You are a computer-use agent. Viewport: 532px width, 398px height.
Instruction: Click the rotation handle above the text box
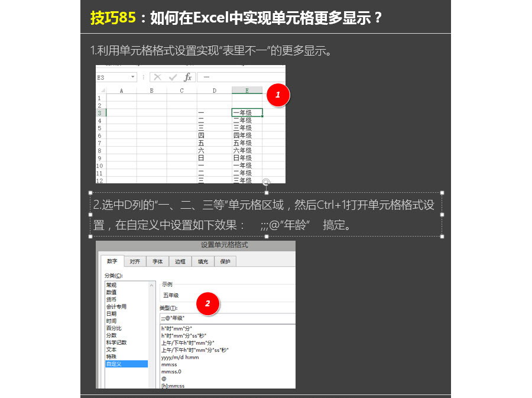pyautogui.click(x=267, y=182)
